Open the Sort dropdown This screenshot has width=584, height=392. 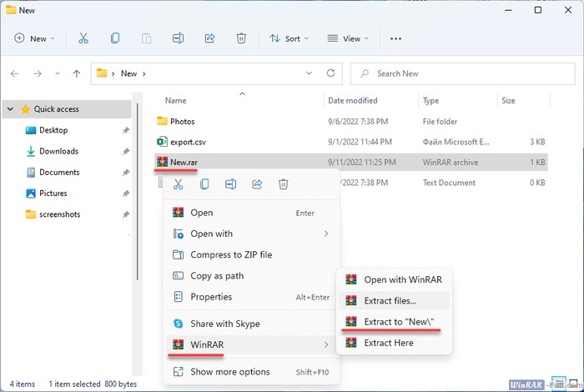tap(289, 38)
